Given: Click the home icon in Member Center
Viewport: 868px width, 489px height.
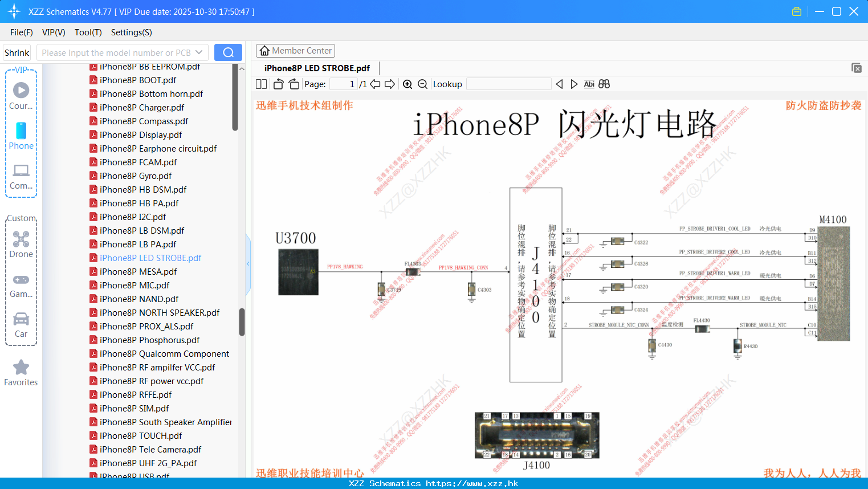Looking at the screenshot, I should coord(264,51).
